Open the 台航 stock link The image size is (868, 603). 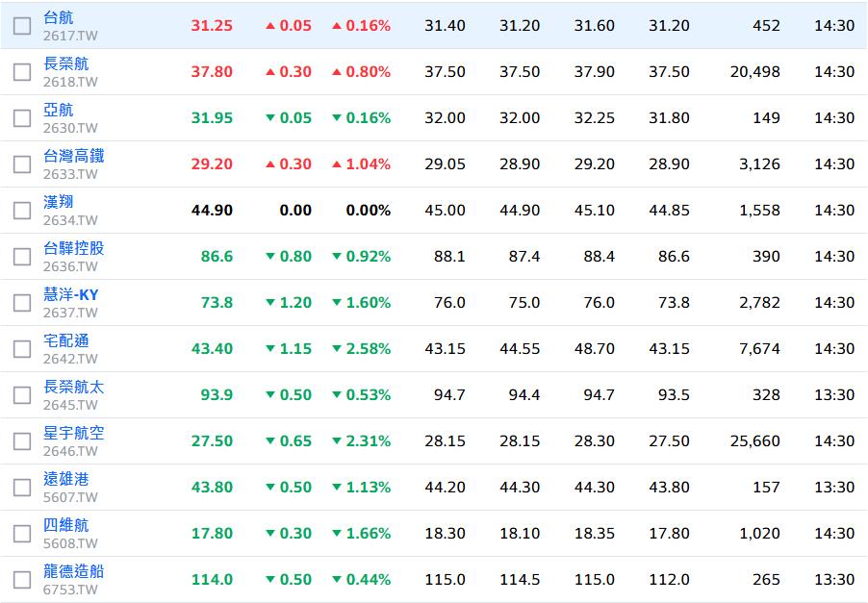tap(58, 17)
